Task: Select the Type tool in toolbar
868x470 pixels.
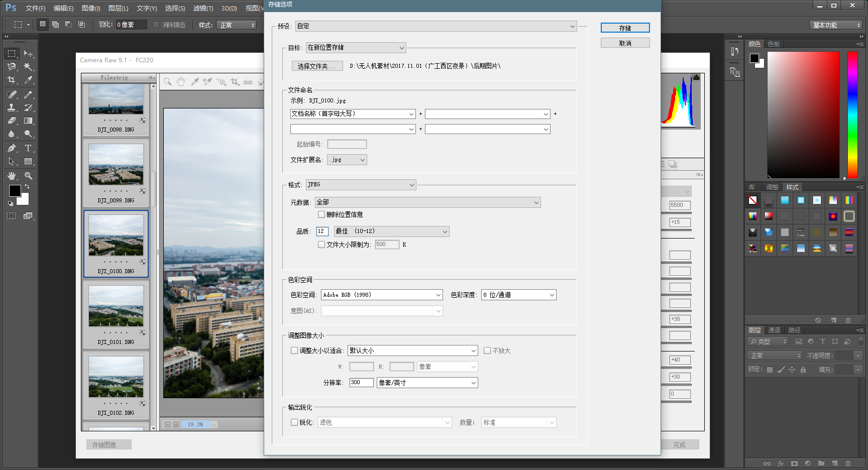Action: (x=28, y=148)
